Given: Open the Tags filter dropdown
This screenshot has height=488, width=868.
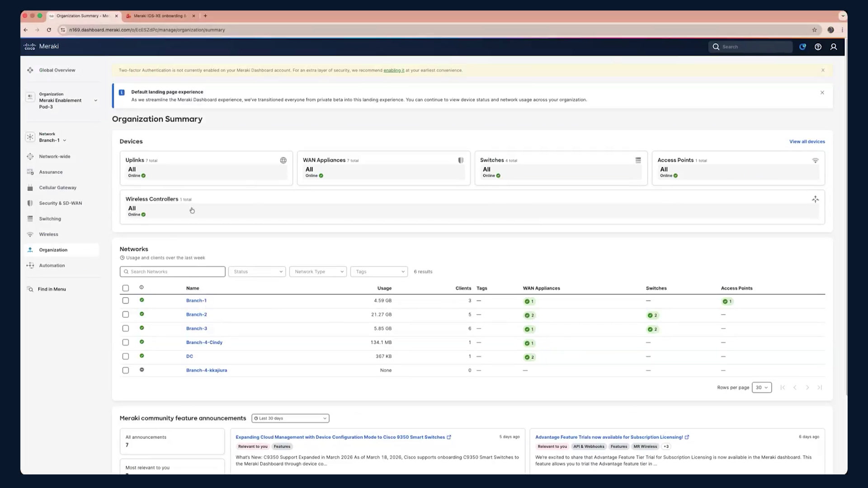Looking at the screenshot, I should tap(379, 272).
